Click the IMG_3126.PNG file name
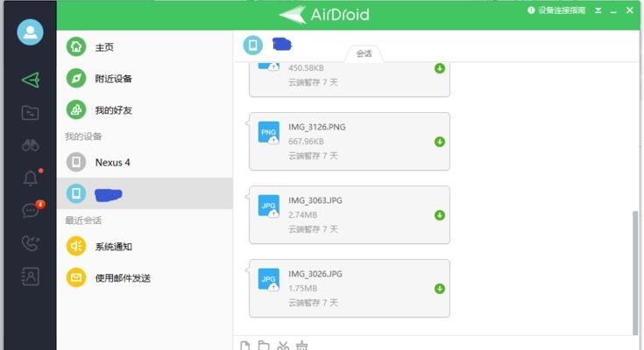 tap(316, 127)
